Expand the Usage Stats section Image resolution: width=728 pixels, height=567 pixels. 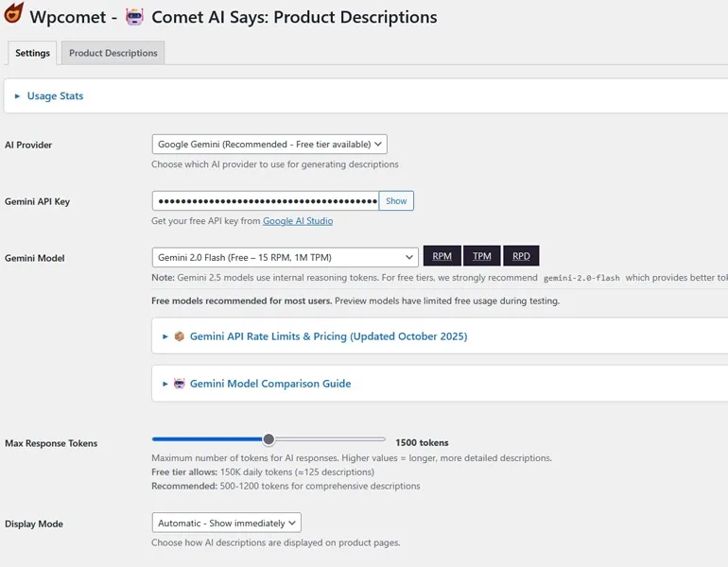click(x=55, y=96)
